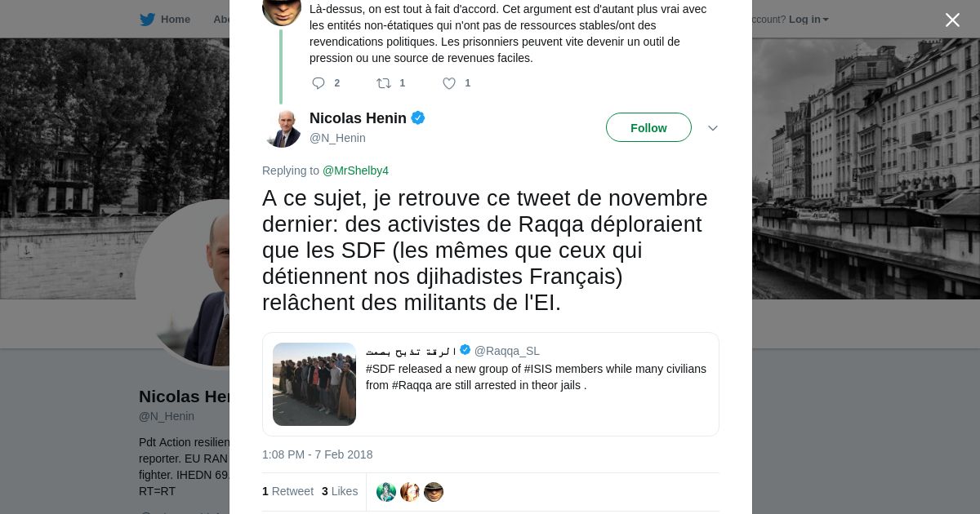Image resolution: width=980 pixels, height=514 pixels.
Task: View the 3 Likes list
Action: point(340,491)
